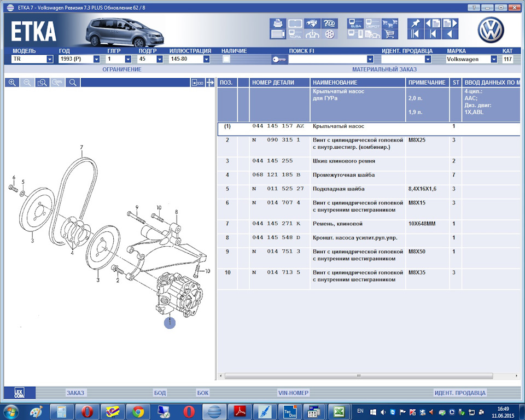Click VIN-НОМЕР in the bottom bar
The image size is (525, 420).
tap(293, 393)
